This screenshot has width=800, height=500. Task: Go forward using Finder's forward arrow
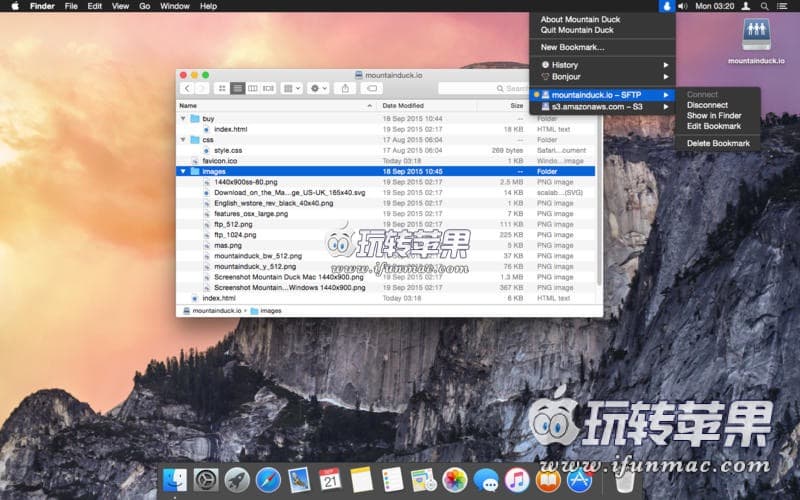pyautogui.click(x=202, y=88)
